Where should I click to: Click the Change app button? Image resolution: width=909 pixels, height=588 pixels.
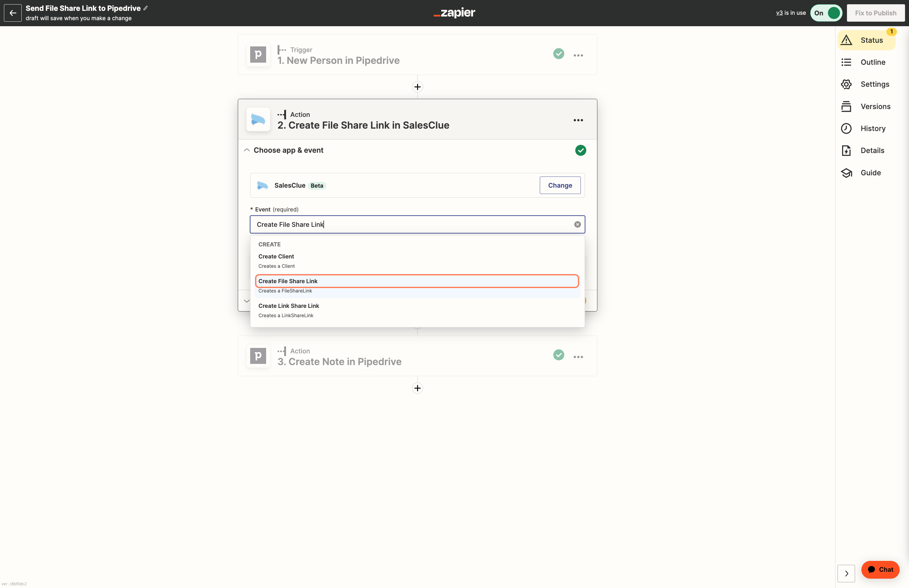click(x=560, y=185)
